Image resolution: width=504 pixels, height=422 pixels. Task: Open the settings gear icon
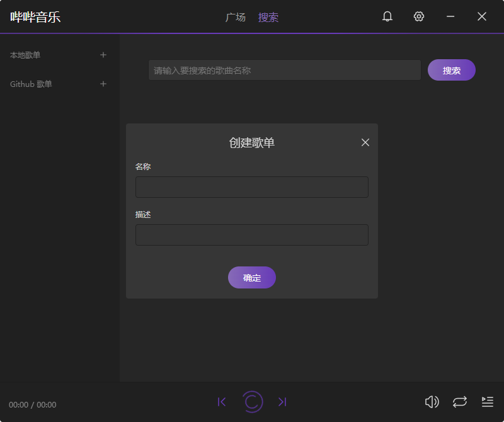point(419,16)
